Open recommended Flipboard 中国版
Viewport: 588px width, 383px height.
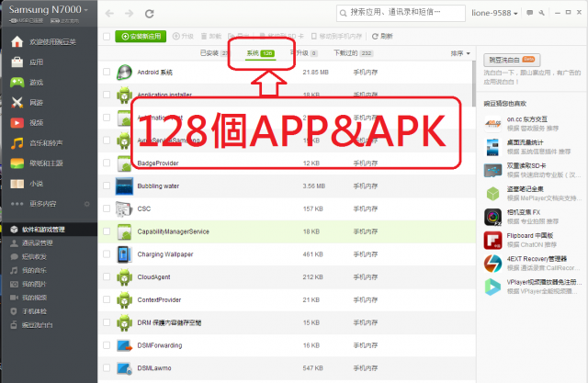pyautogui.click(x=533, y=241)
